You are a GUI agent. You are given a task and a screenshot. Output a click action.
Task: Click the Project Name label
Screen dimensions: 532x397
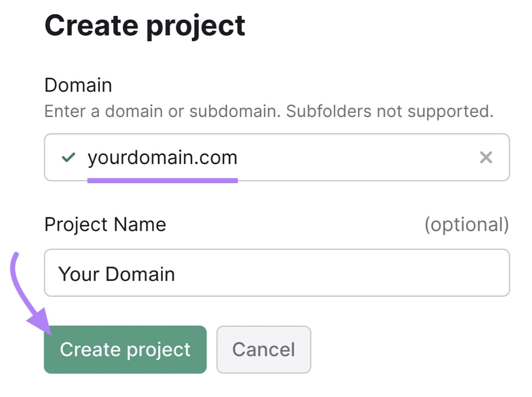[x=105, y=224]
